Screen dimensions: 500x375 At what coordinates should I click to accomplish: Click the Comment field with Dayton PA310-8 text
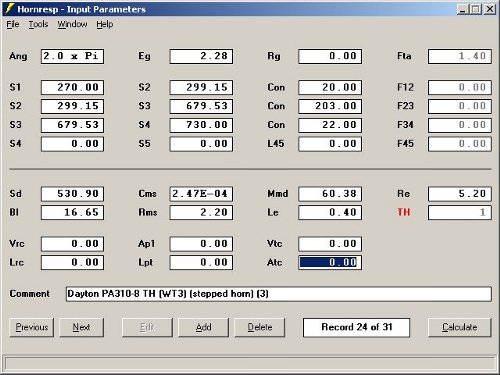[279, 294]
